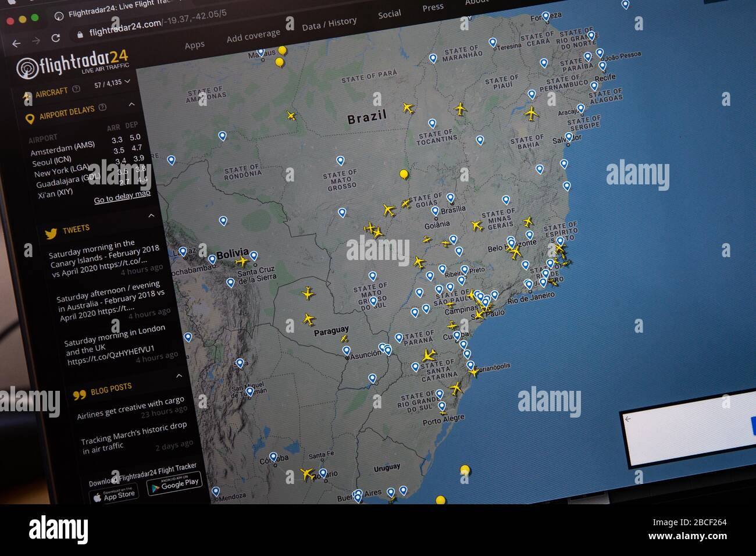This screenshot has width=756, height=556.
Task: Select the Seoul (ICN) delay row
Action: point(87,155)
